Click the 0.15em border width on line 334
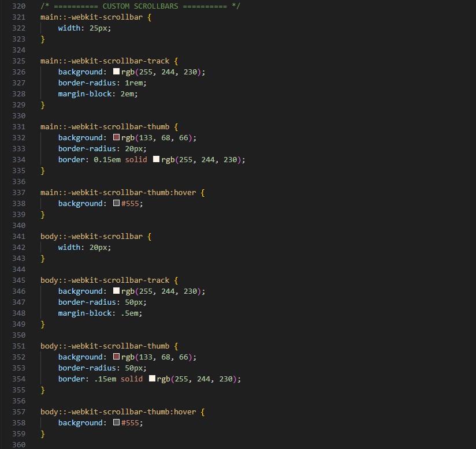476x449 pixels. (107, 160)
